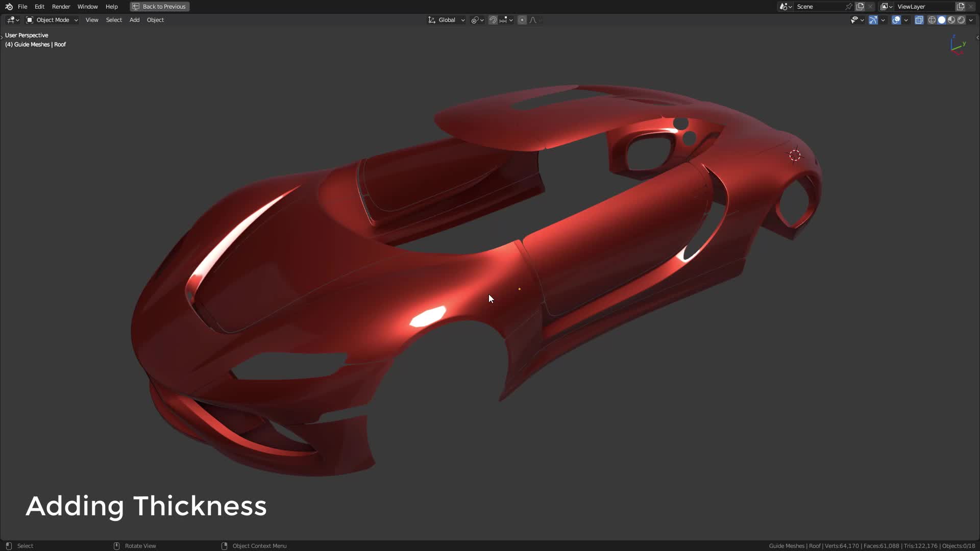Toggle proportional editing
Image resolution: width=980 pixels, height=551 pixels.
[x=522, y=20]
